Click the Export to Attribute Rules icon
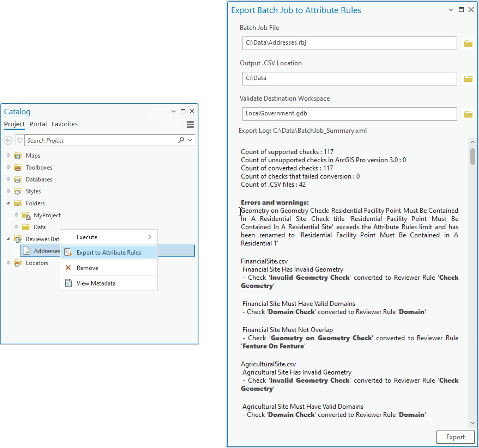This screenshot has width=479, height=448. click(68, 252)
